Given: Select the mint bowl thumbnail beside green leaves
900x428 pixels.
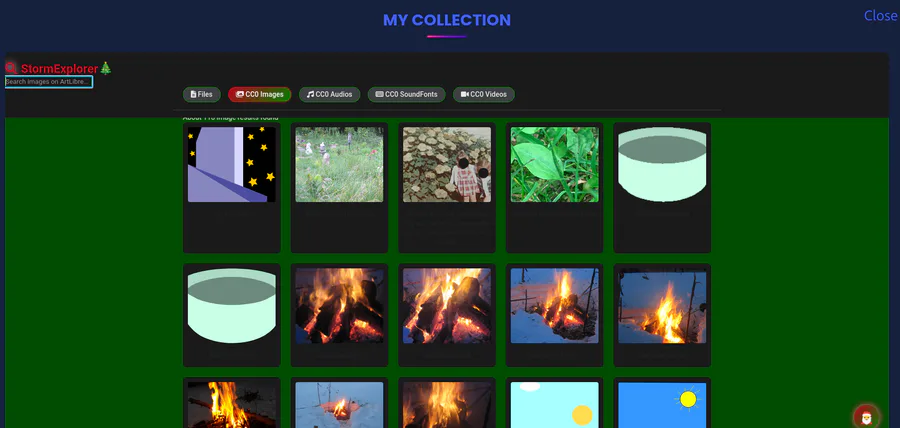Looking at the screenshot, I should 662,165.
